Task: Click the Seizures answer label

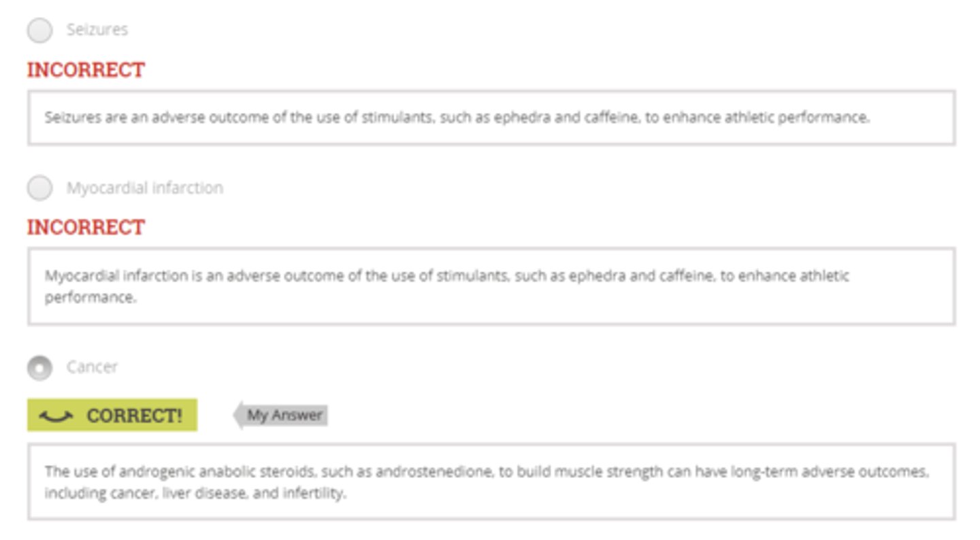Action: [x=97, y=30]
